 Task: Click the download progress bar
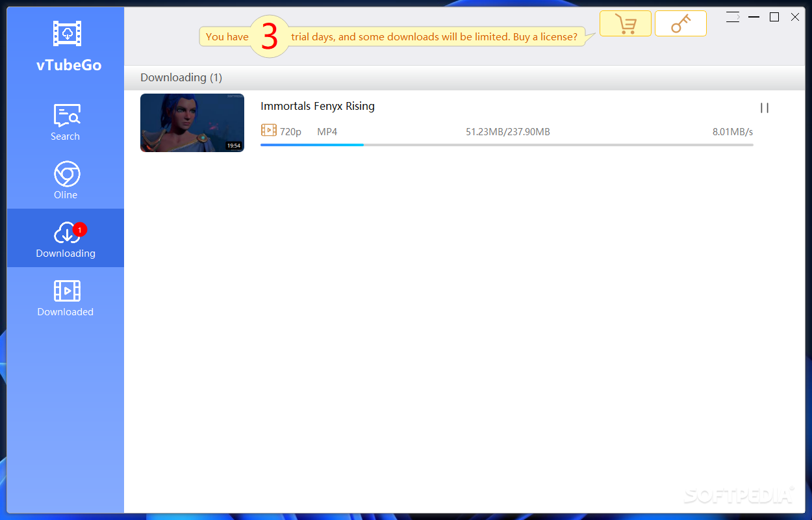507,145
